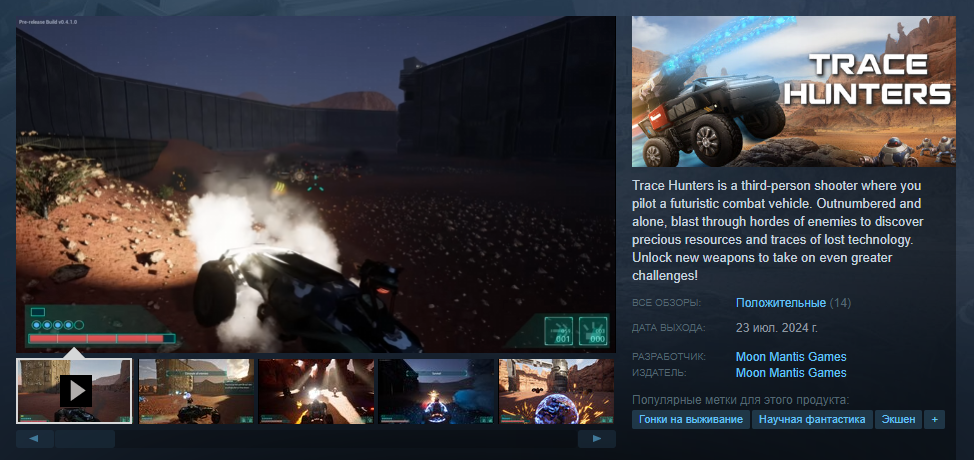Open the fifth thumbnail with blue energy sphere
974x460 pixels.
tap(557, 391)
